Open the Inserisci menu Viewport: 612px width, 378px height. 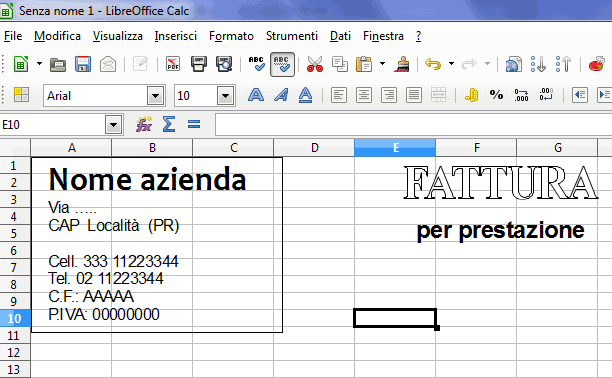pyautogui.click(x=176, y=36)
